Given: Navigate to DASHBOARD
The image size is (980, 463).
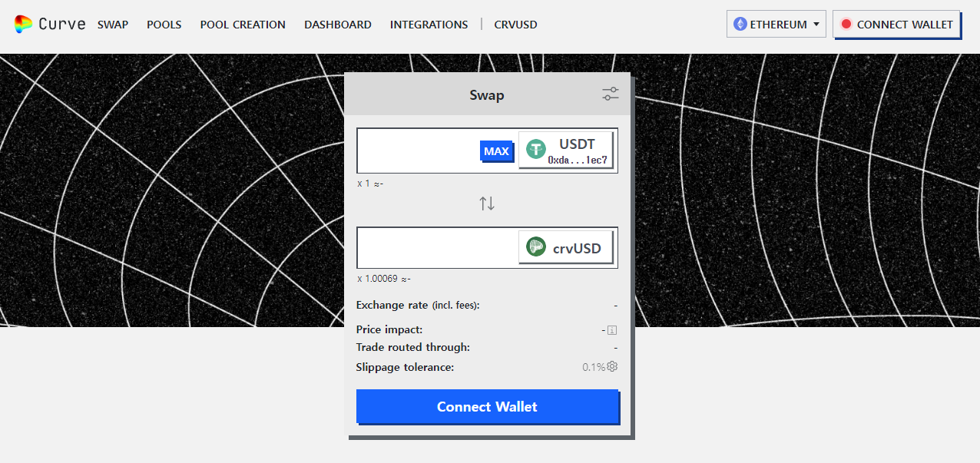Looking at the screenshot, I should click(338, 25).
